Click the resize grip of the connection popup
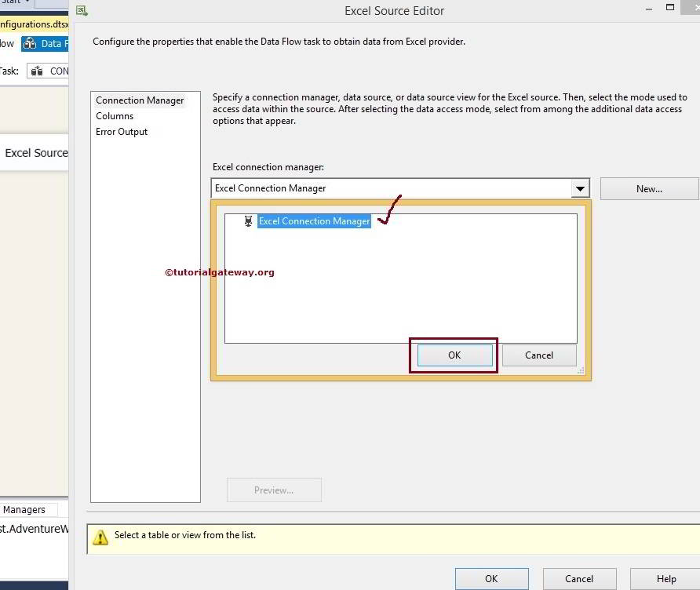Image resolution: width=700 pixels, height=590 pixels. (580, 369)
